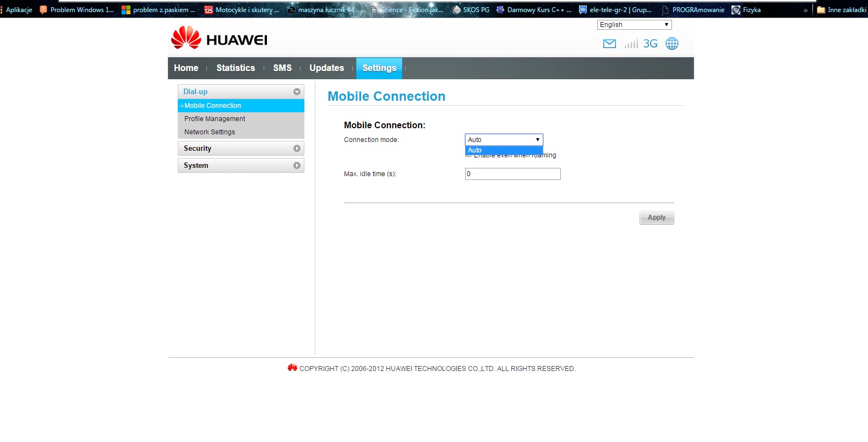868x442 pixels.
Task: Open the SMS envelope icon in header
Action: [x=609, y=44]
